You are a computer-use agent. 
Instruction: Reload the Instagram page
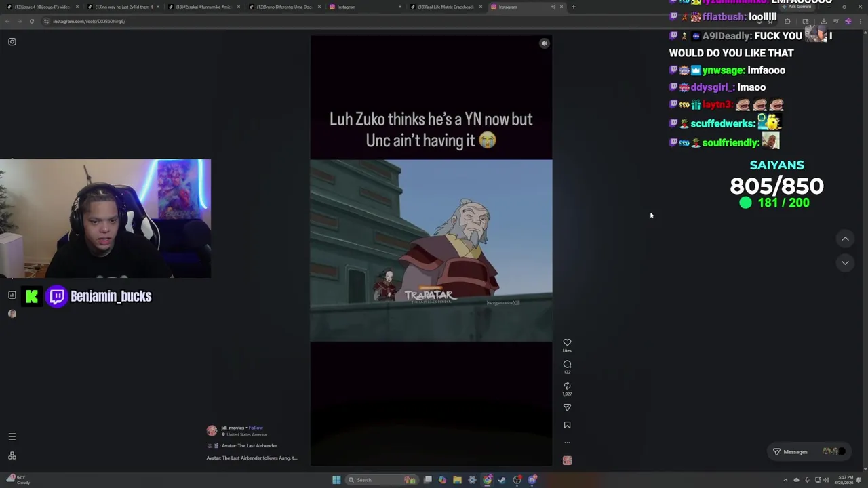coord(31,21)
